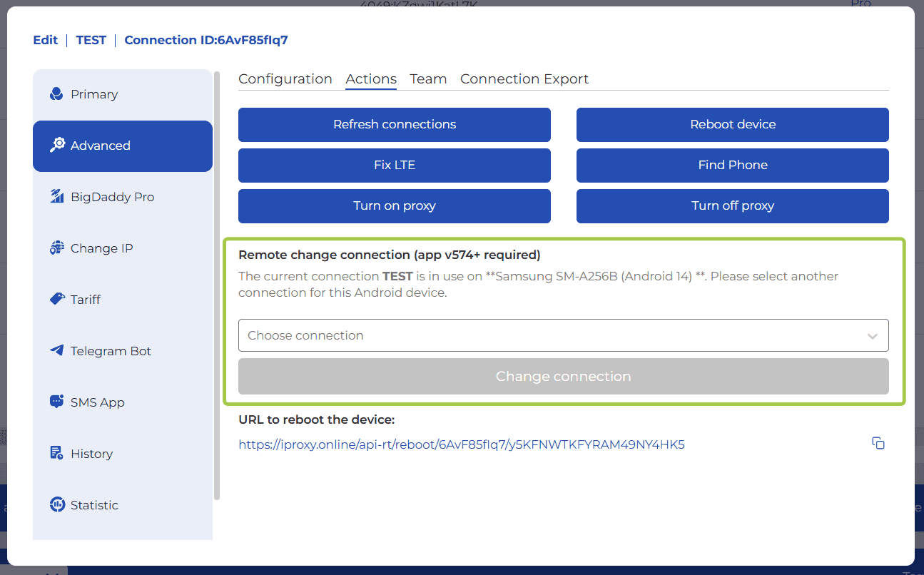Open the SMS App chat icon
Screen dimensions: 924x575
coord(57,402)
